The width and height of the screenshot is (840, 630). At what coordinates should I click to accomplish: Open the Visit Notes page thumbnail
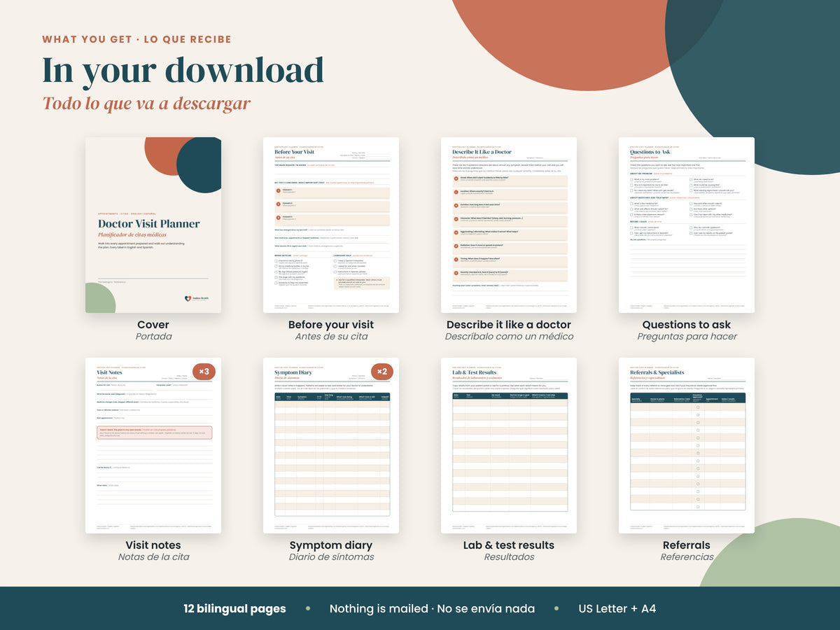[153, 445]
